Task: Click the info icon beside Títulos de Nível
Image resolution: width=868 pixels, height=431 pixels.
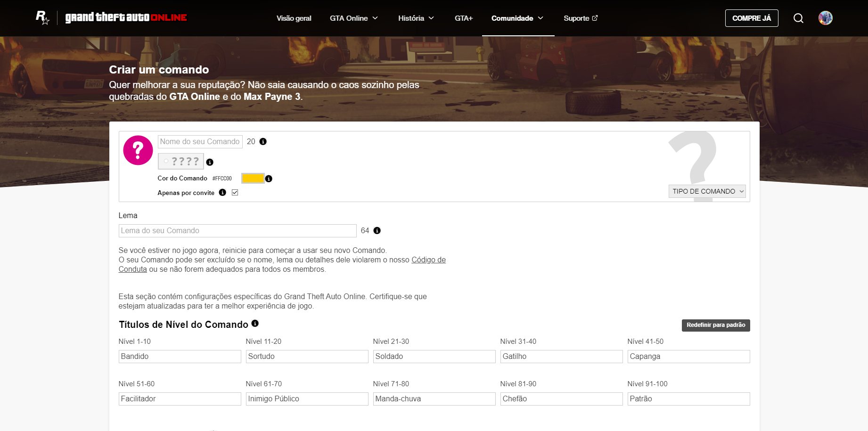Action: 255,324
